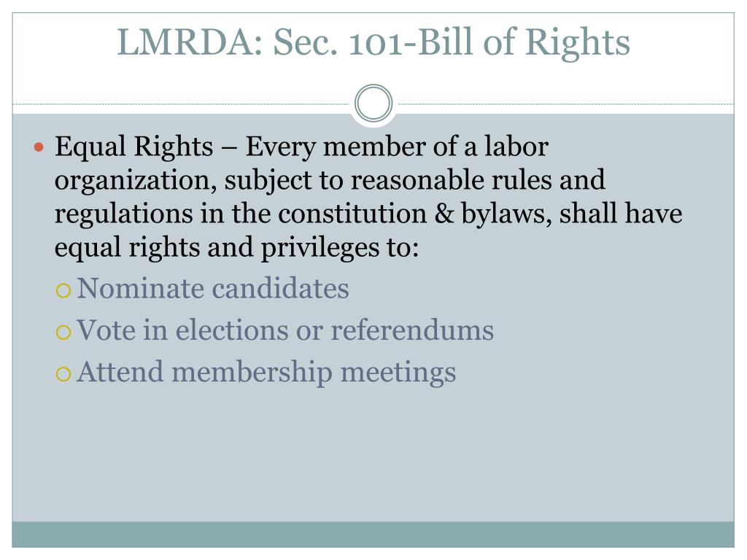
Task: Click the Nominate candidates list item
Action: point(213,289)
